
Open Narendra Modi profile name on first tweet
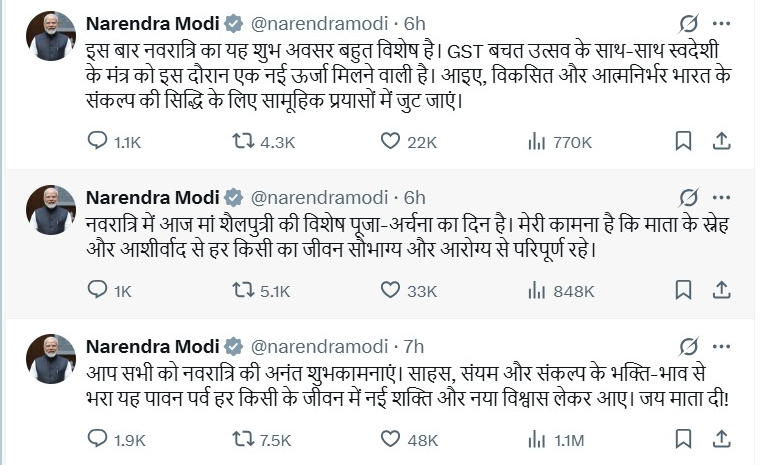tap(152, 22)
